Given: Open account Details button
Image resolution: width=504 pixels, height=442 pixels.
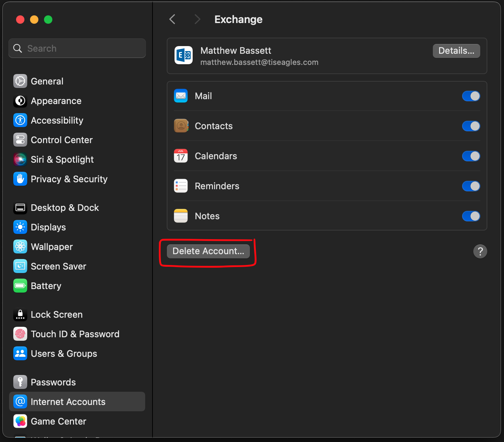Looking at the screenshot, I should (x=456, y=51).
